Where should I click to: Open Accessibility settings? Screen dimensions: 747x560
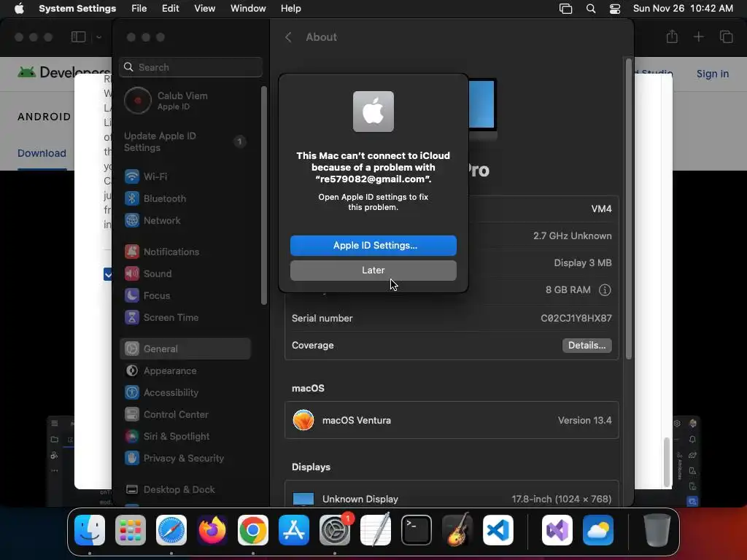pyautogui.click(x=186, y=392)
